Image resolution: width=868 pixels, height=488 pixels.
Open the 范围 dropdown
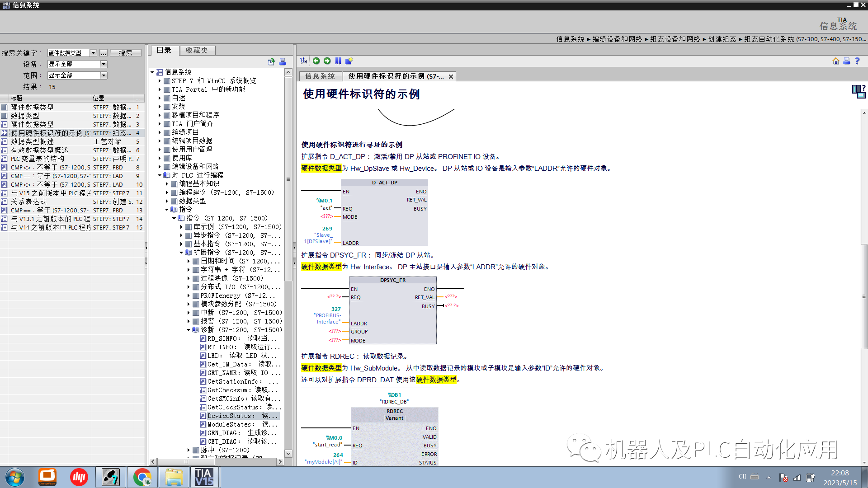tap(104, 75)
